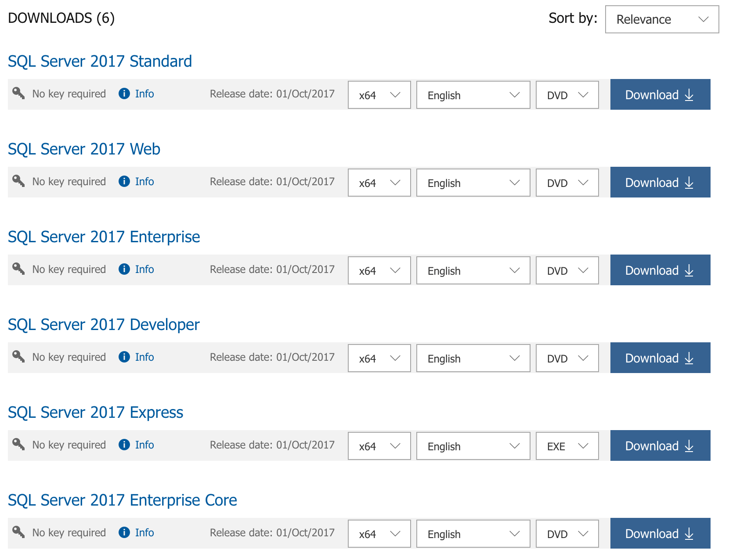Open the DVD dropdown for SQL Server 2017 Developer
Screen dimensions: 729x560
[567, 358]
